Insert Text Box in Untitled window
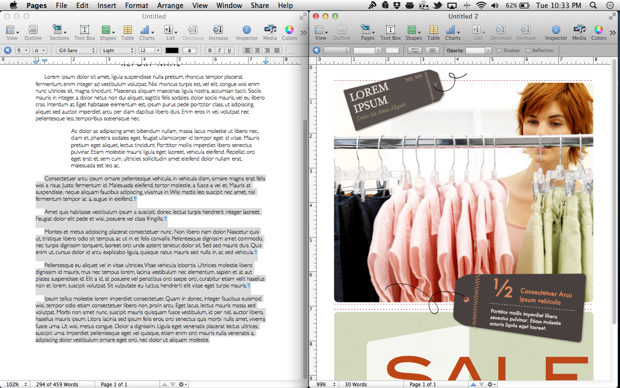 [84, 32]
